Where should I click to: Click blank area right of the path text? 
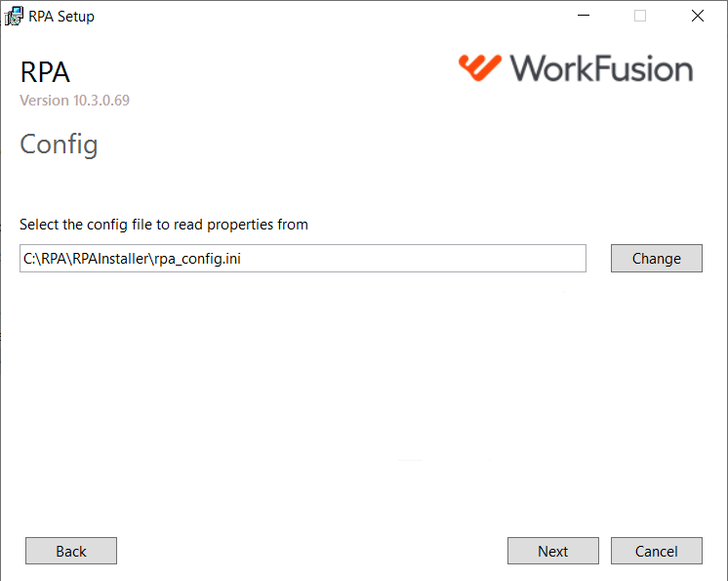click(x=413, y=258)
